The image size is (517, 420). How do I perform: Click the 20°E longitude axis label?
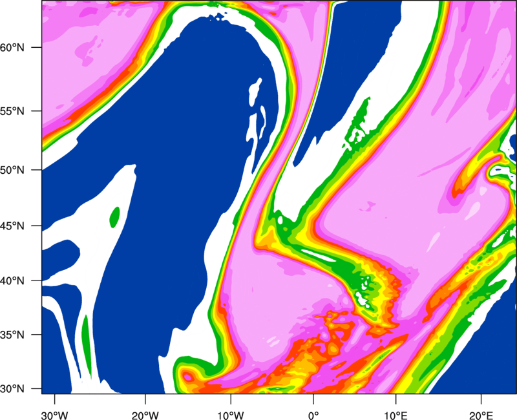click(x=481, y=415)
